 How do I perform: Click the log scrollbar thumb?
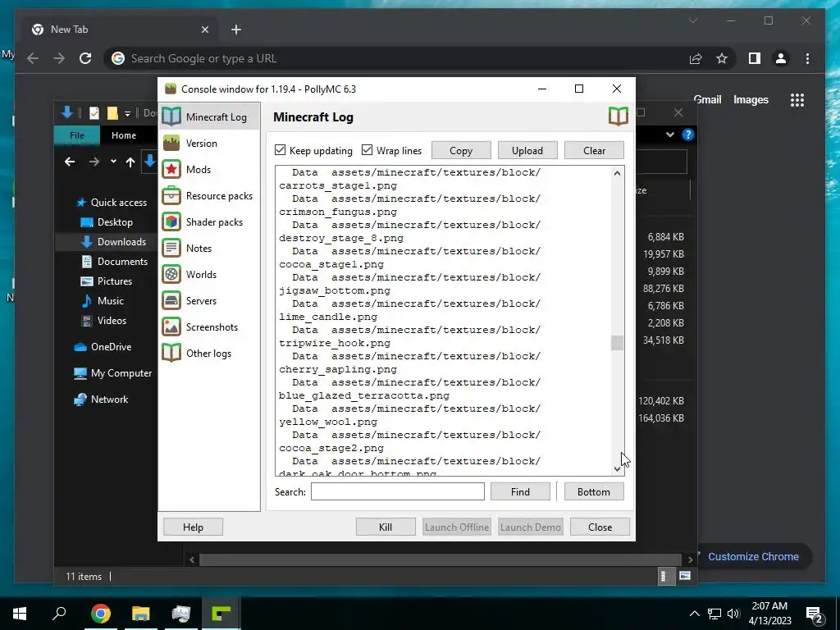click(x=617, y=343)
